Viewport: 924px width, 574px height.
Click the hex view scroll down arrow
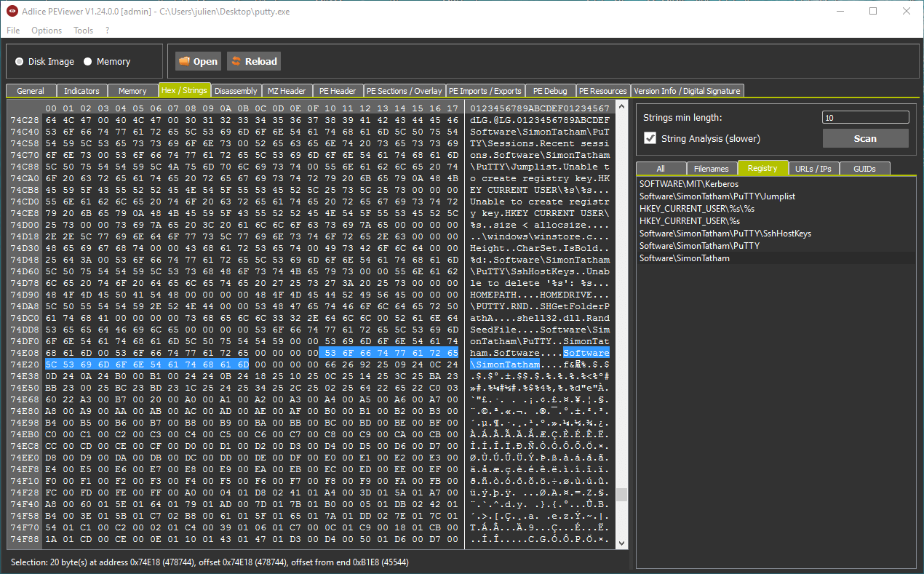click(x=621, y=543)
